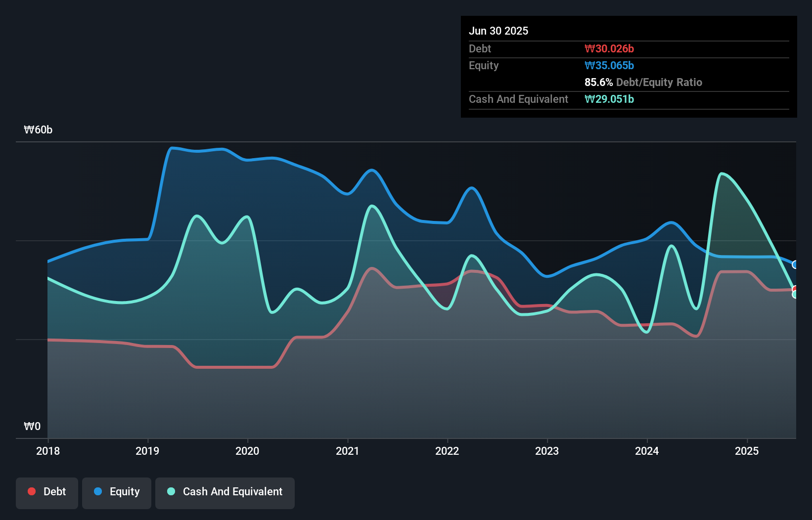Click the 85.6% Debt/Equity Ratio text
The image size is (812, 520).
643,82
